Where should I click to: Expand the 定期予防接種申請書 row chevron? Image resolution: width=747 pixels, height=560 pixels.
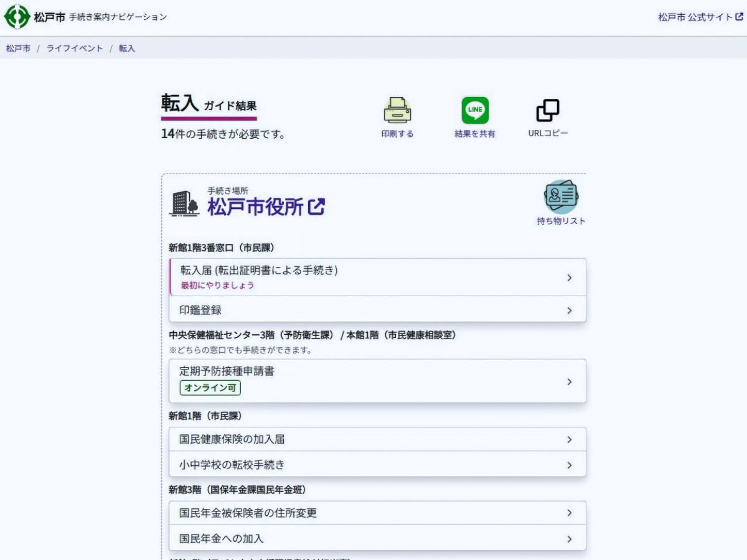click(569, 381)
